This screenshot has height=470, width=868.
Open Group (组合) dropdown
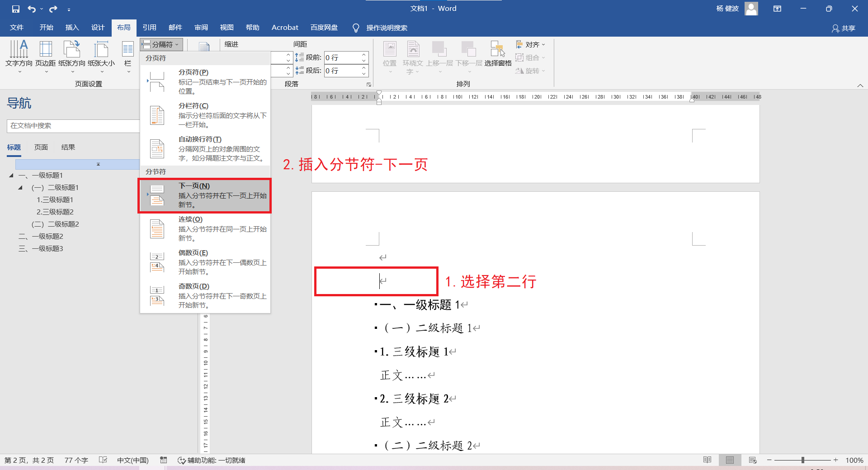click(531, 57)
